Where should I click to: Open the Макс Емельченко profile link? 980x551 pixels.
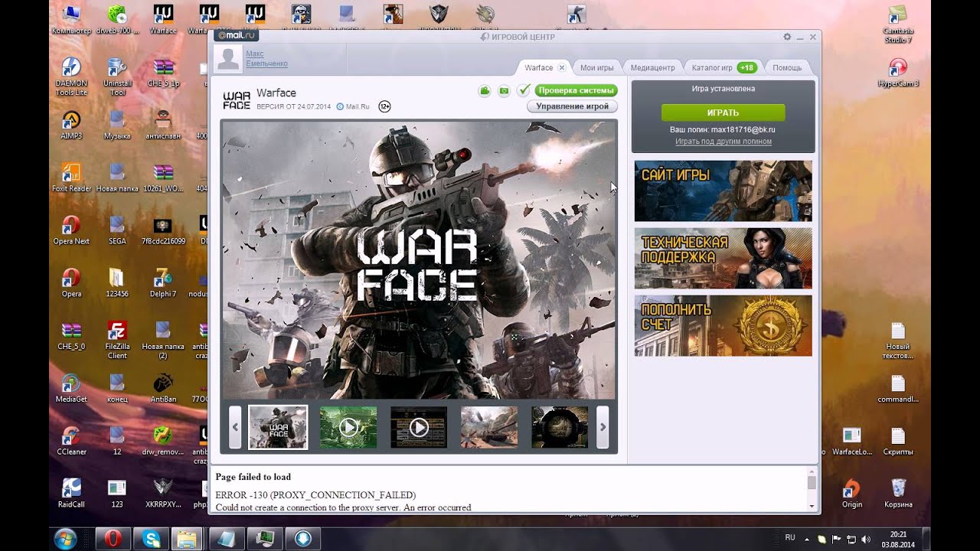click(266, 58)
